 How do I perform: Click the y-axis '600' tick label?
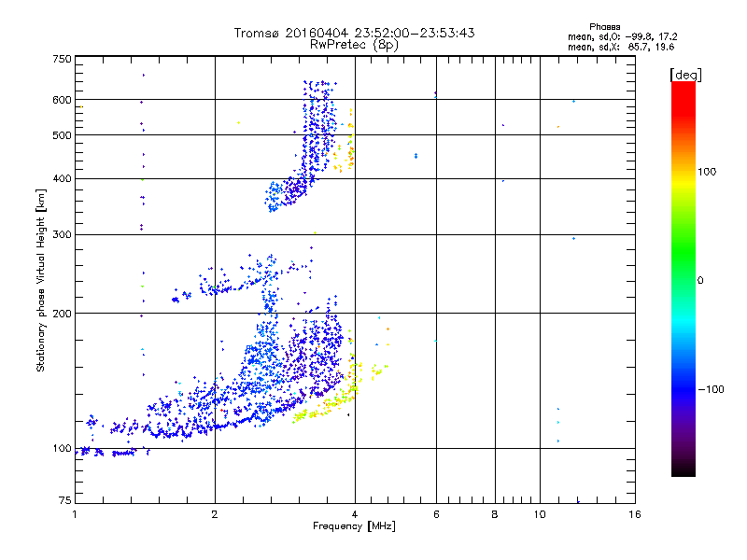[62, 100]
